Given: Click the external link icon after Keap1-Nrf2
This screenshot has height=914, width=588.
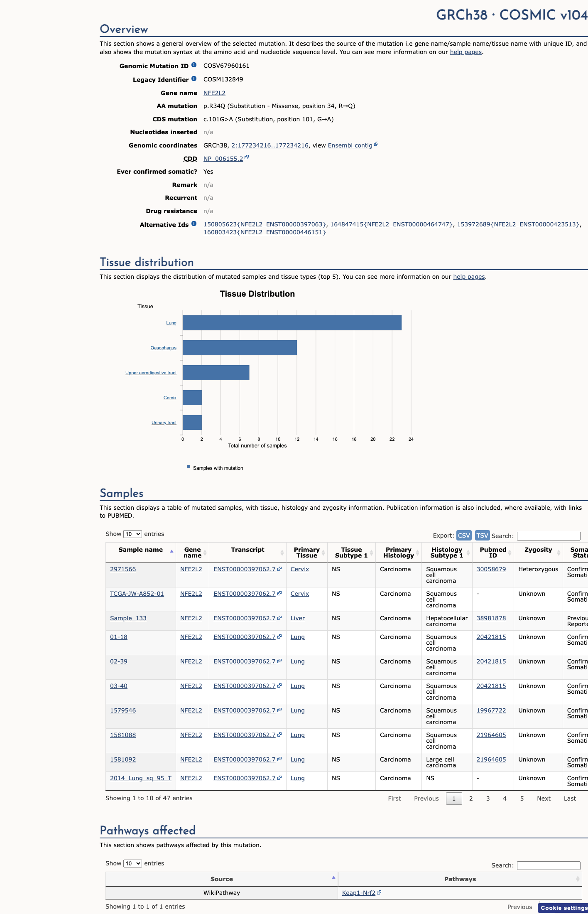Looking at the screenshot, I should (379, 892).
